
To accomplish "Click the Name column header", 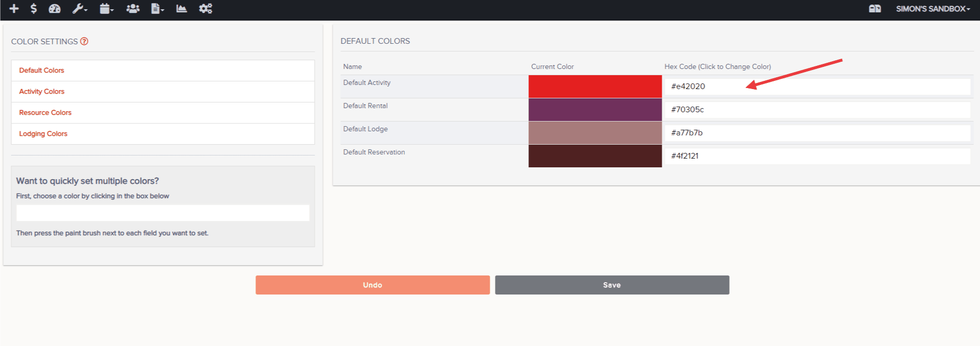I will click(352, 66).
